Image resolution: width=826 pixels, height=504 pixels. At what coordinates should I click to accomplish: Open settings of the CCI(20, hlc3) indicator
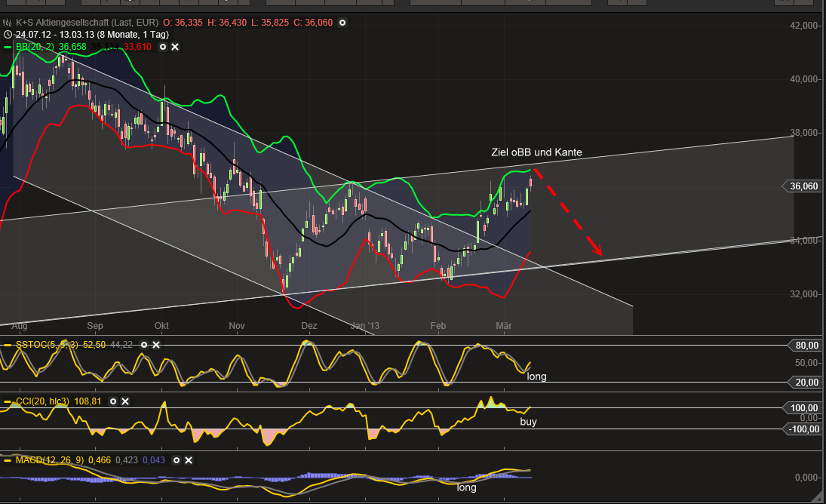[112, 401]
